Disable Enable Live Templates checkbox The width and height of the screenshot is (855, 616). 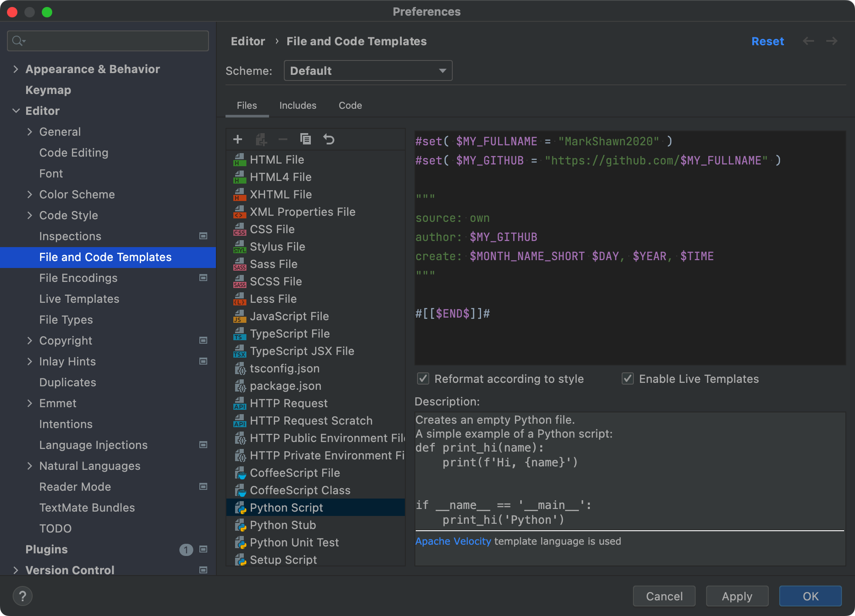coord(627,378)
